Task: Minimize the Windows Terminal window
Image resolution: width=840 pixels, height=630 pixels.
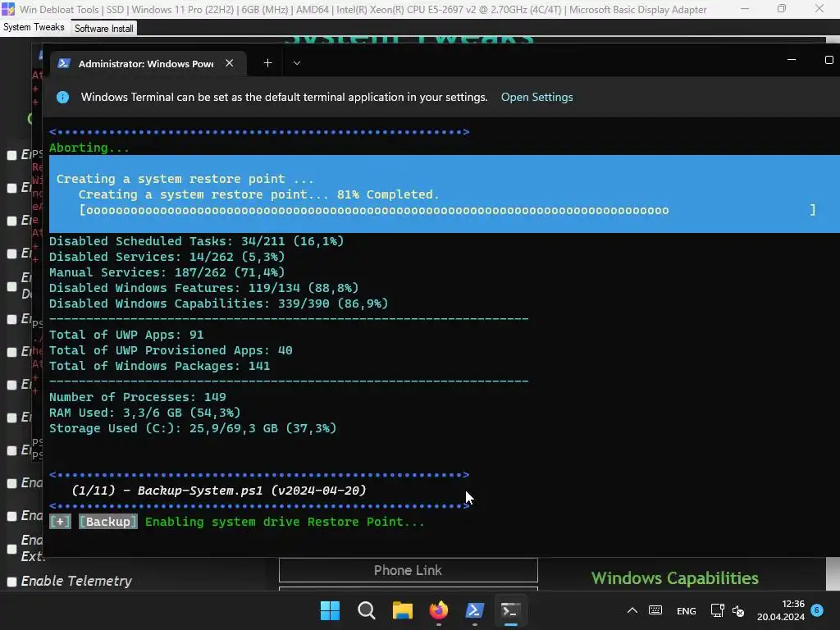Action: (792, 60)
